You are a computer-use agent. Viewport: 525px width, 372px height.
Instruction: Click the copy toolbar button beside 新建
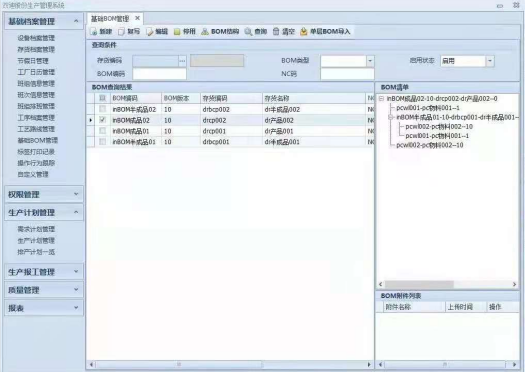[129, 31]
